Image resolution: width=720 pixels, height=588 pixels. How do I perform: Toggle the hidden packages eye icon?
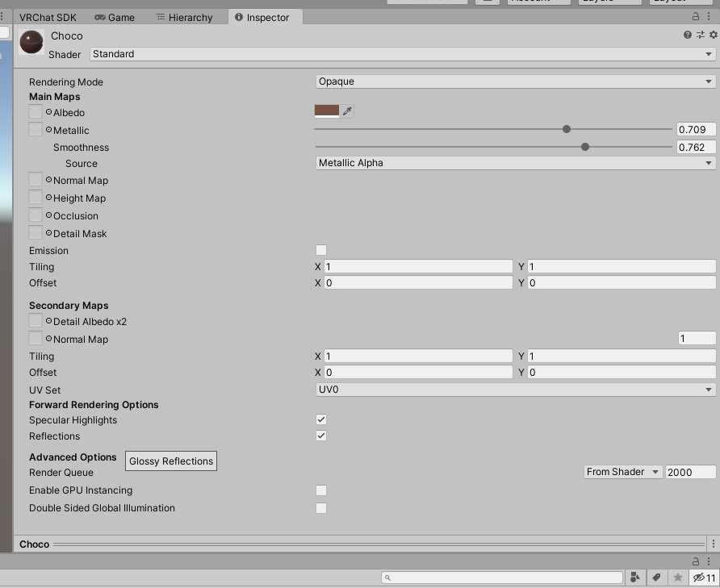coord(705,578)
